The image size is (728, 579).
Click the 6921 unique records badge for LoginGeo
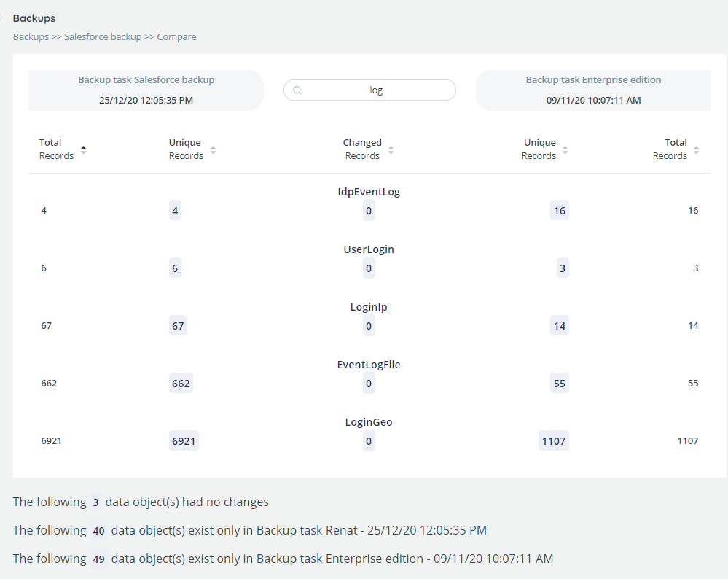tap(183, 440)
